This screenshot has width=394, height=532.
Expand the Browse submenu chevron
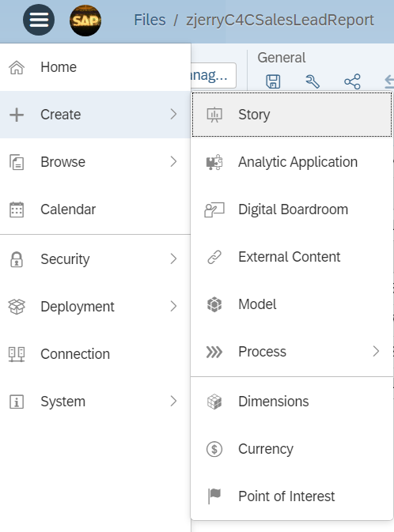pos(173,162)
